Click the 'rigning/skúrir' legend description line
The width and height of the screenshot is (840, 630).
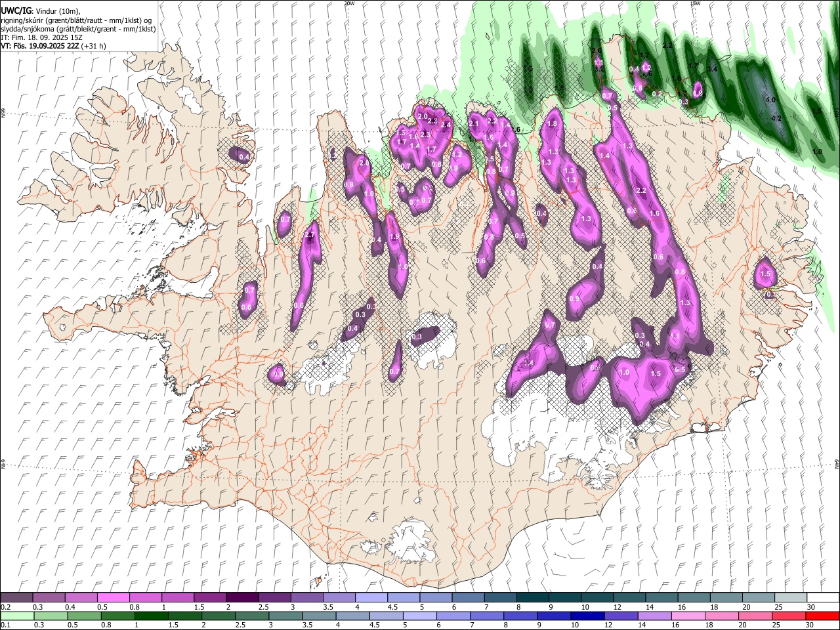(76, 20)
